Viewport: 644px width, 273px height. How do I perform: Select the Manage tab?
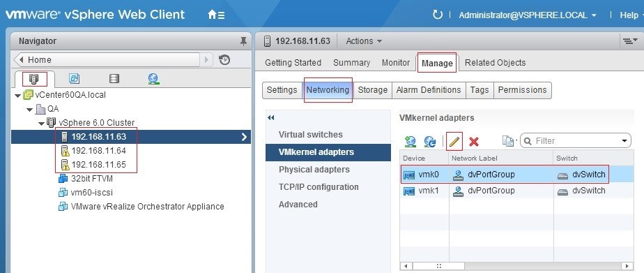tap(437, 64)
